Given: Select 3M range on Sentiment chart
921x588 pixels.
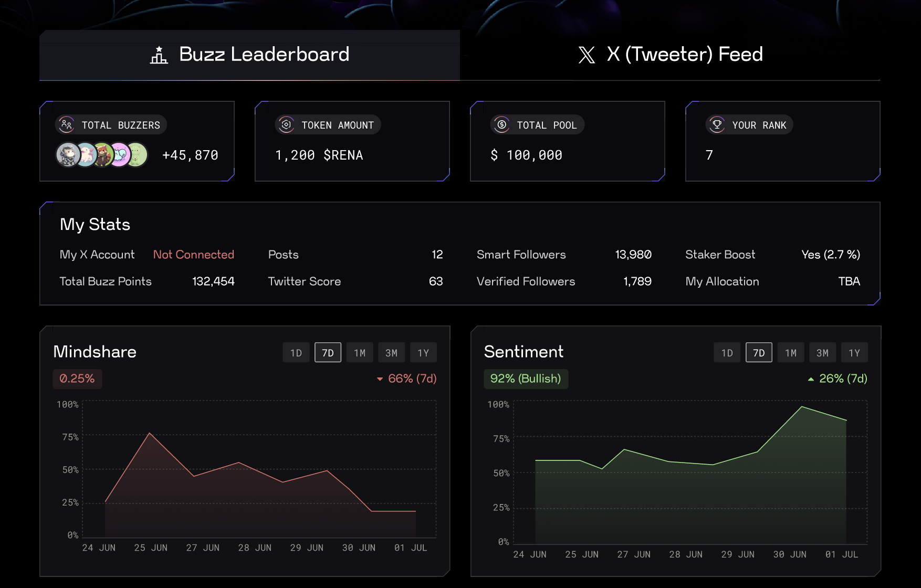Looking at the screenshot, I should 822,353.
